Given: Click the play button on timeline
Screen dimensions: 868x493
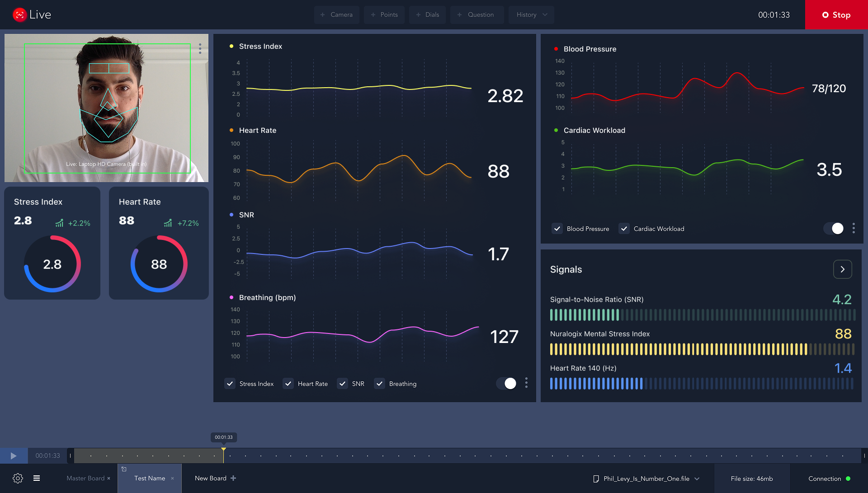Looking at the screenshot, I should (x=14, y=455).
